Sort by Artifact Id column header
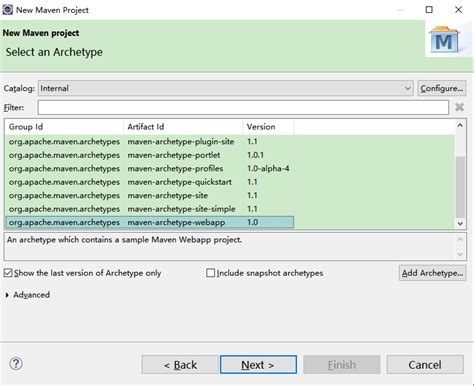Screen dimensions: 474x386 183,127
